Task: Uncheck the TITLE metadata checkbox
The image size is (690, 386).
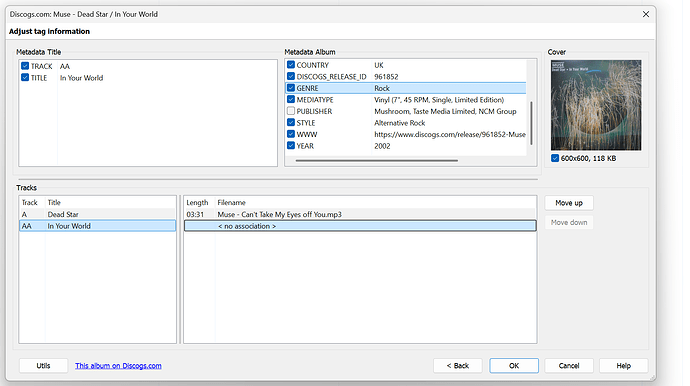Action: (25, 77)
